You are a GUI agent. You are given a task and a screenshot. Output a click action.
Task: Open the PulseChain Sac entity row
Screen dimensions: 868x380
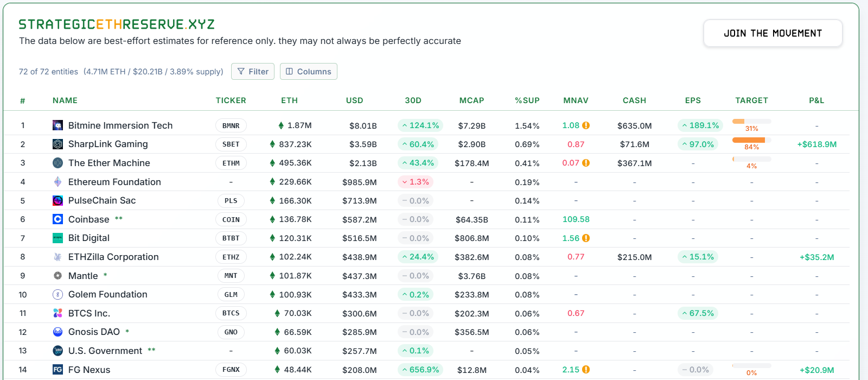(426, 200)
